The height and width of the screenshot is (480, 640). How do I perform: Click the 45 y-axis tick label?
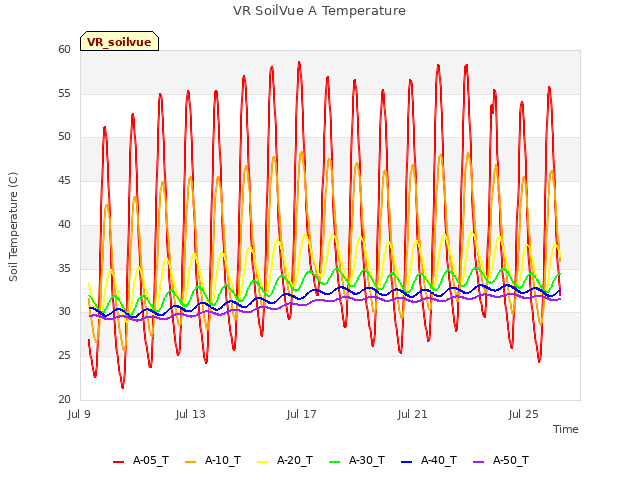pyautogui.click(x=64, y=180)
